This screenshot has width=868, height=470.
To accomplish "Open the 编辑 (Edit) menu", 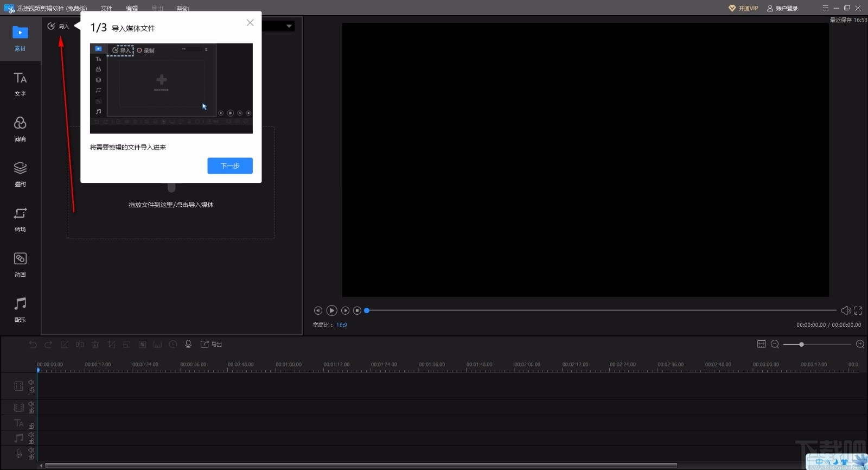I will coord(132,9).
